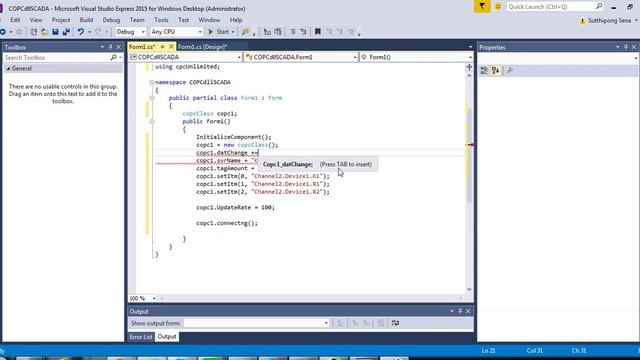This screenshot has height=360, width=640.
Task: Click the Sutthipong Sena account name
Action: [609, 20]
